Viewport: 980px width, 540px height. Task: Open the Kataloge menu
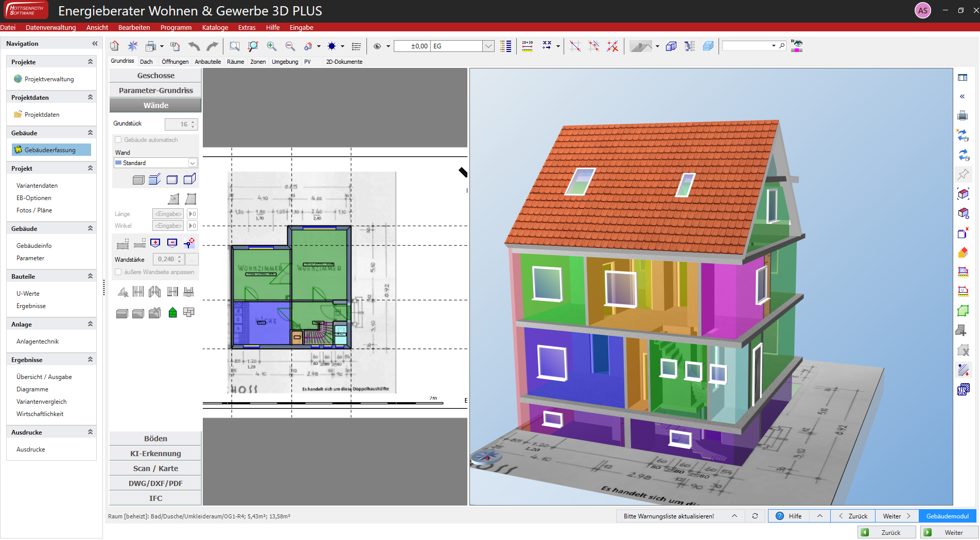(x=215, y=27)
